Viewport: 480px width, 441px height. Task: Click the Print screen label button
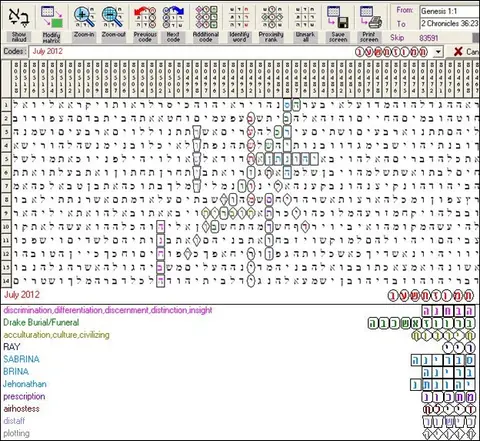tap(370, 37)
